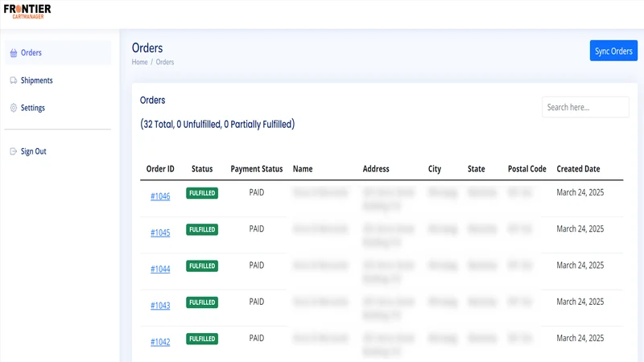Click the Postal Code column header

527,169
